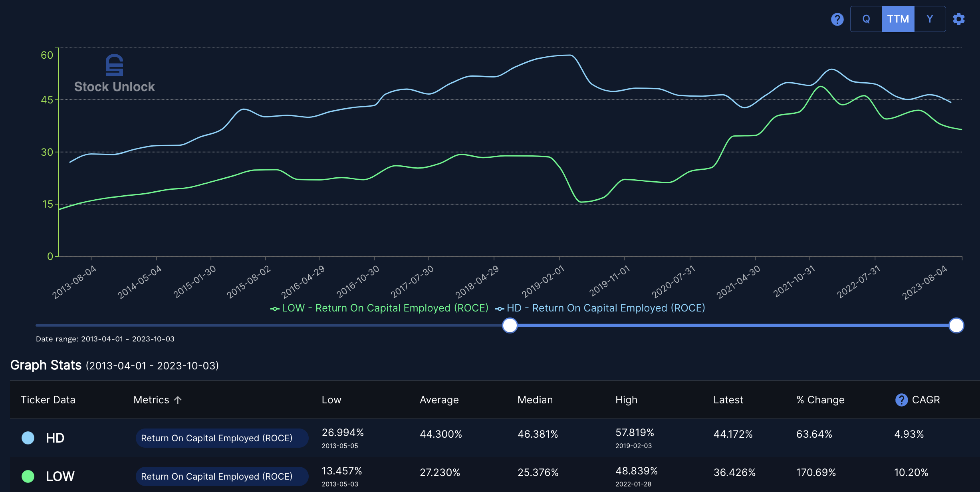
Task: Select the TTM period toggle
Action: point(898,19)
